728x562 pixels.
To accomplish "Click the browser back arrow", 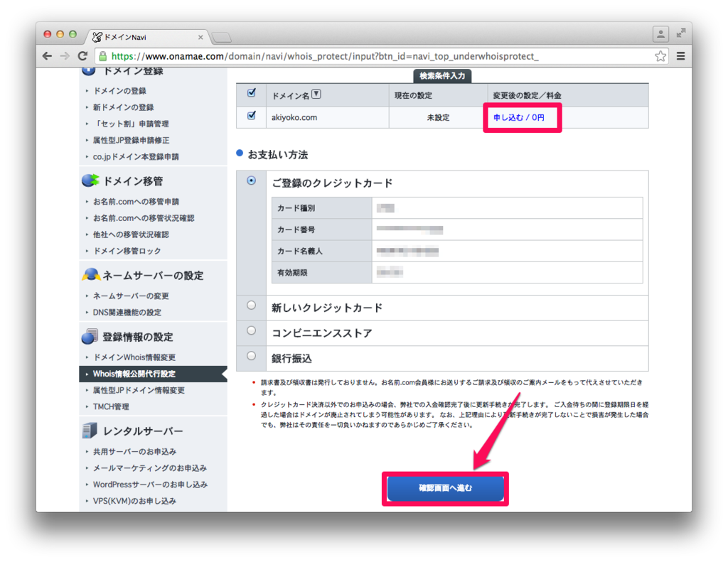I will tap(47, 56).
